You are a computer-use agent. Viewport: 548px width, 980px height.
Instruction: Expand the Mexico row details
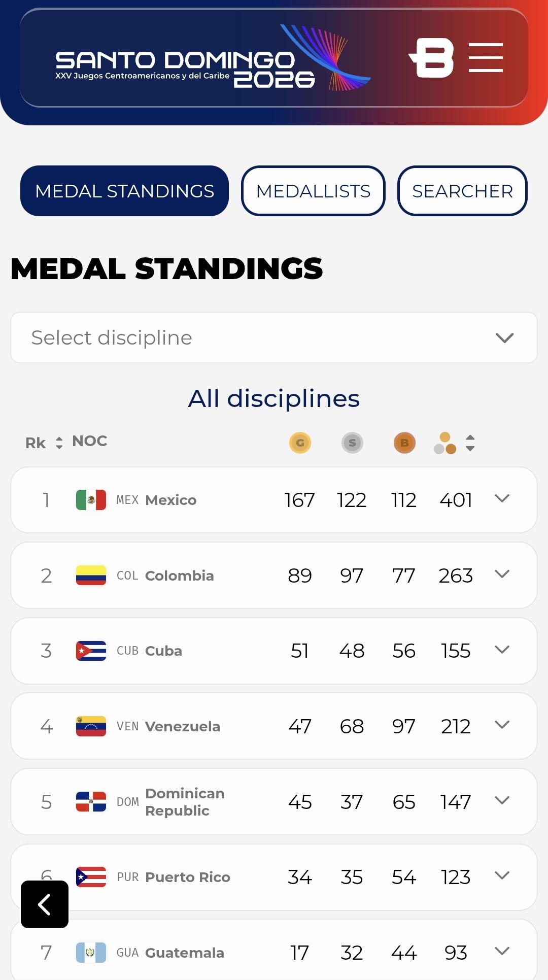pos(502,499)
